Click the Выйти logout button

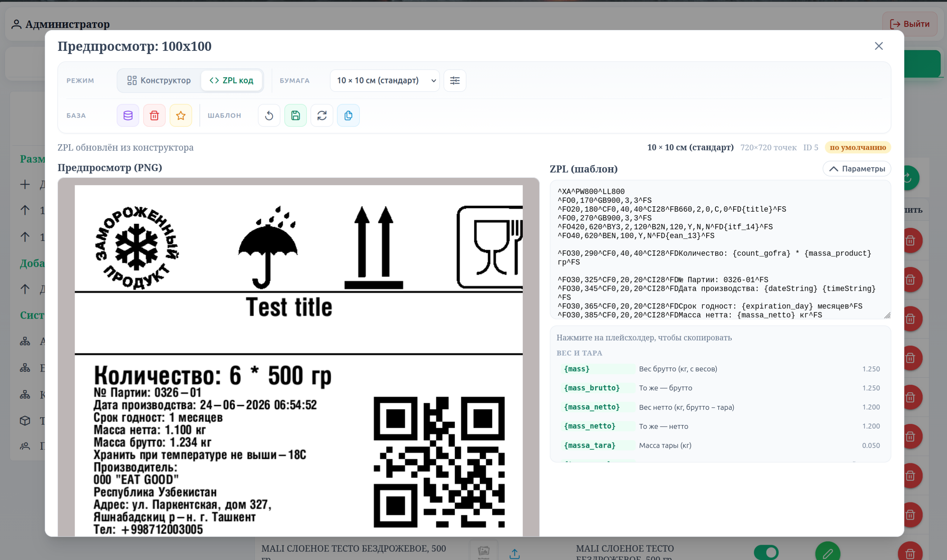[x=910, y=24]
